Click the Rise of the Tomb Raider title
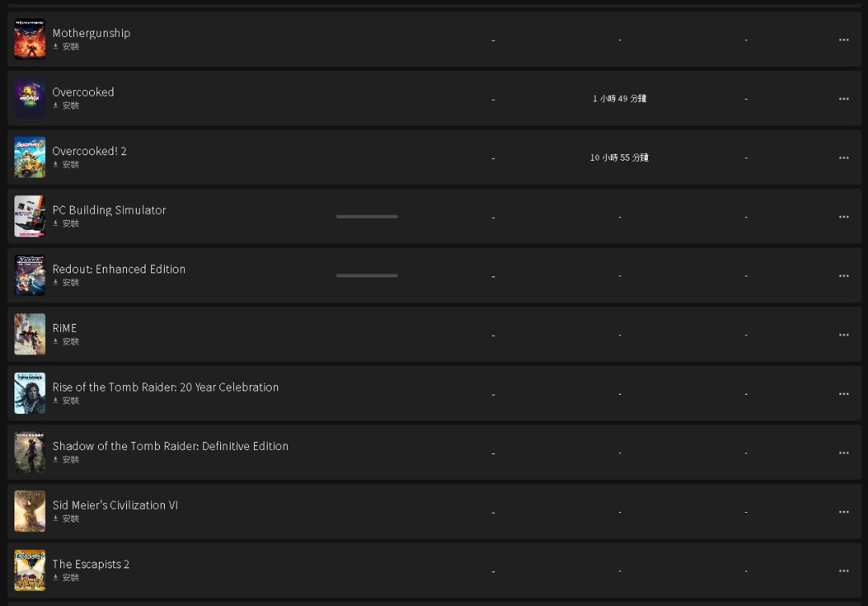This screenshot has width=868, height=606. coord(166,387)
